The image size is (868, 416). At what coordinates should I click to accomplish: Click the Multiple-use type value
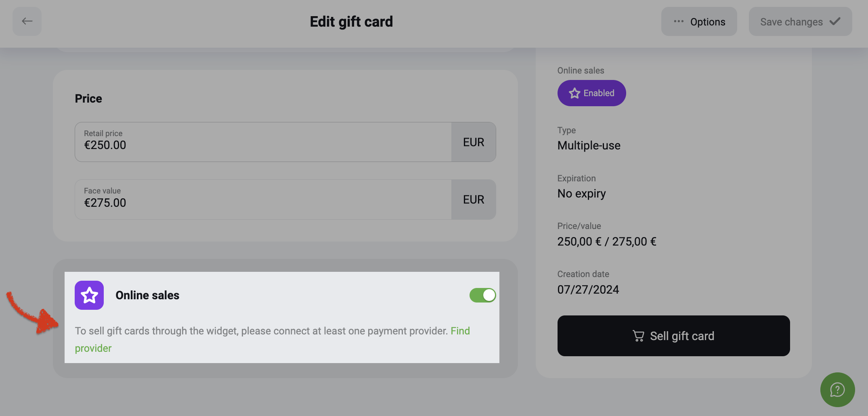(589, 145)
